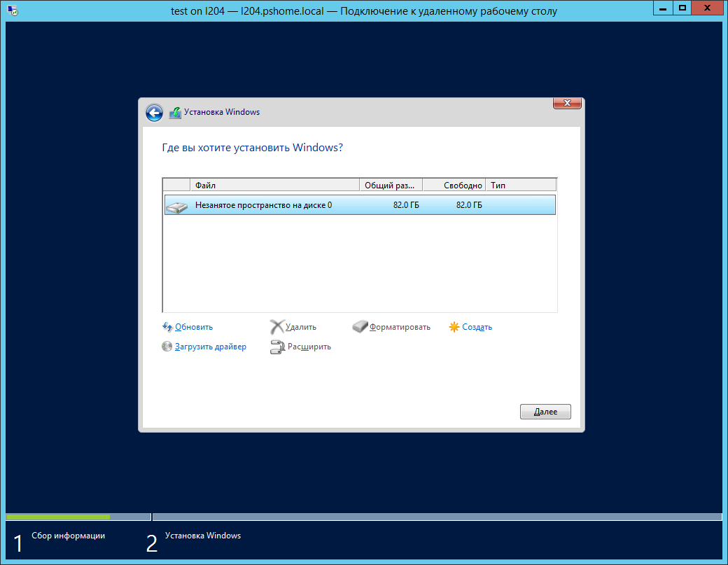Click the Загрузить драйвер disc icon
Screen dimensions: 728x565
pyautogui.click(x=167, y=347)
